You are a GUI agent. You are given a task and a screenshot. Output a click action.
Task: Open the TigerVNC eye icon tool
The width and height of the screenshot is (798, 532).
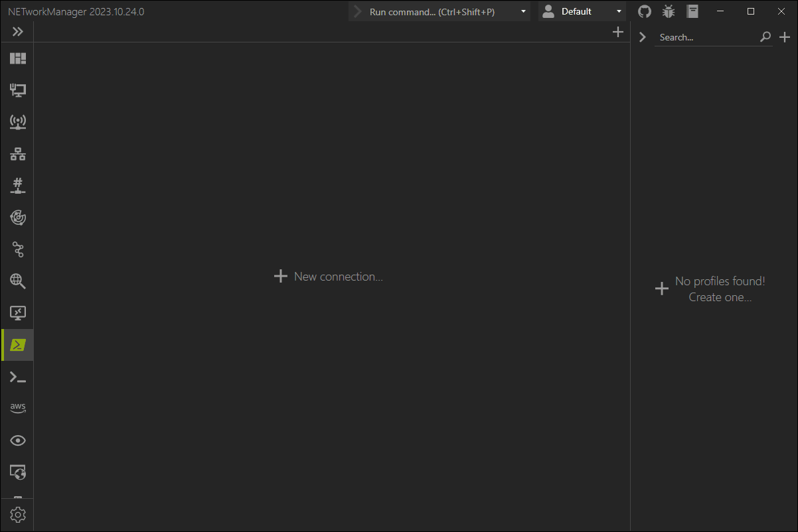[x=18, y=440]
